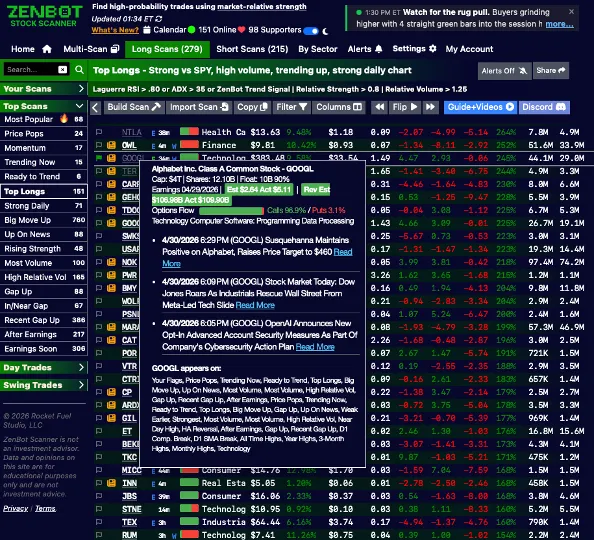Viewport: 594px width, 540px height.
Task: Open Read More for OpenAI news item
Action: (x=315, y=347)
